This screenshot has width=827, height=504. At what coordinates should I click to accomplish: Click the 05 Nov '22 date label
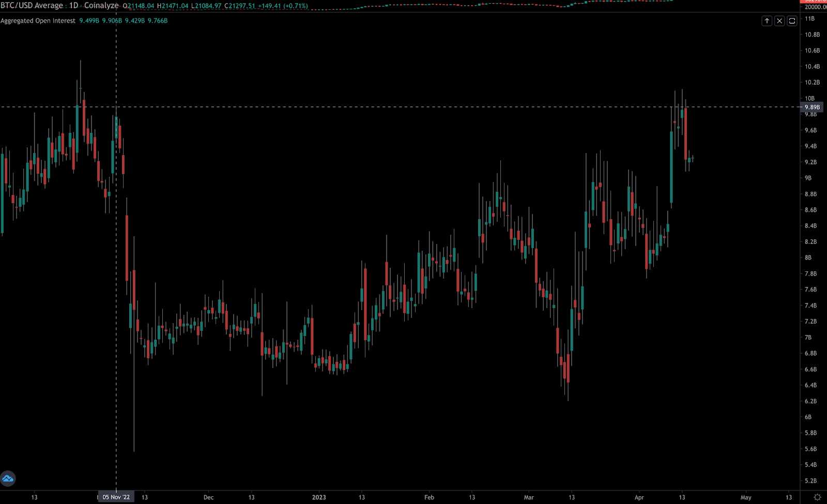click(x=116, y=497)
